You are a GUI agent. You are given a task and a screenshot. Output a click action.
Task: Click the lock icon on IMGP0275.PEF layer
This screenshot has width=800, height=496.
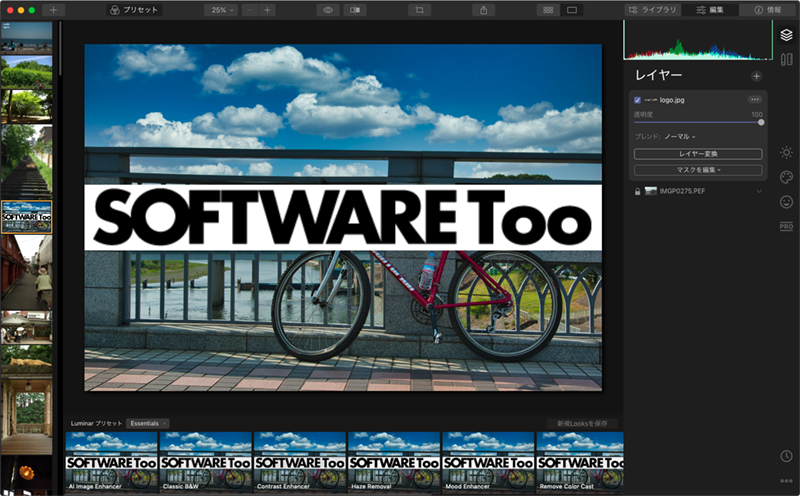pyautogui.click(x=637, y=191)
